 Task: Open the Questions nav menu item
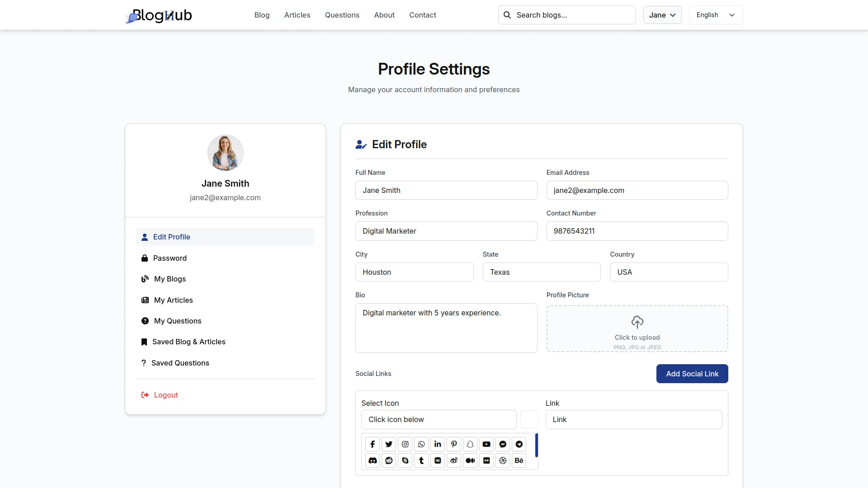[x=342, y=15]
